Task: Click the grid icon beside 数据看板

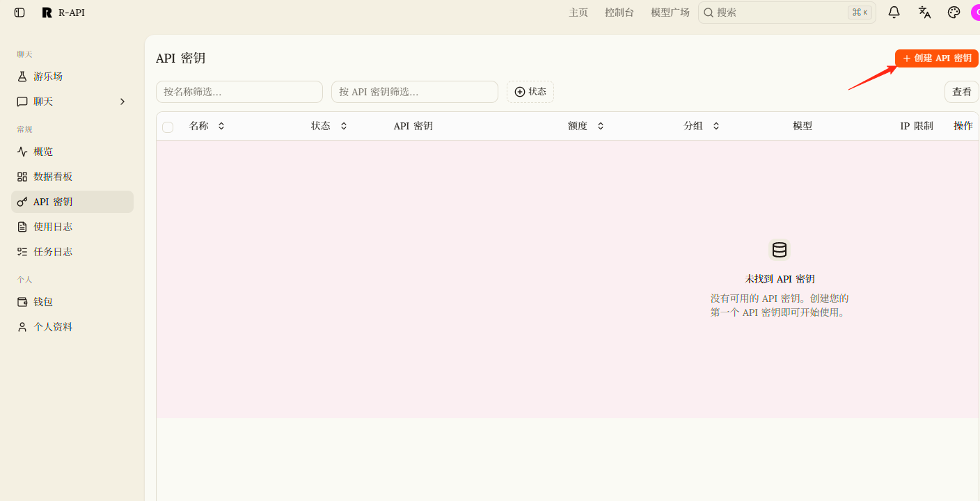Action: coord(22,177)
